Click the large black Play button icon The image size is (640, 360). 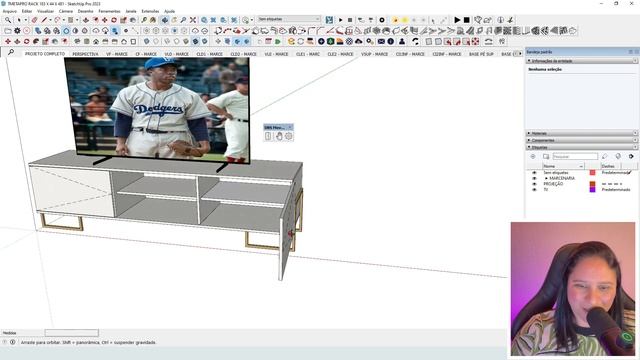pyautogui.click(x=457, y=20)
